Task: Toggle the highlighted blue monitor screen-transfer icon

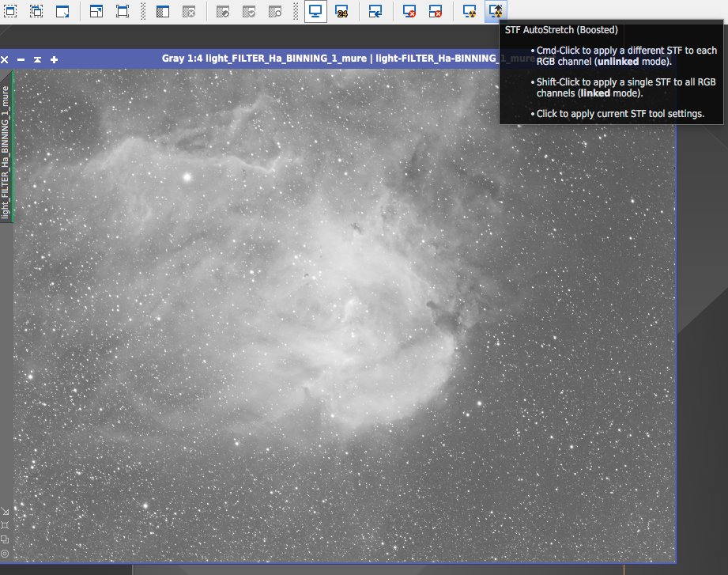Action: click(x=315, y=11)
